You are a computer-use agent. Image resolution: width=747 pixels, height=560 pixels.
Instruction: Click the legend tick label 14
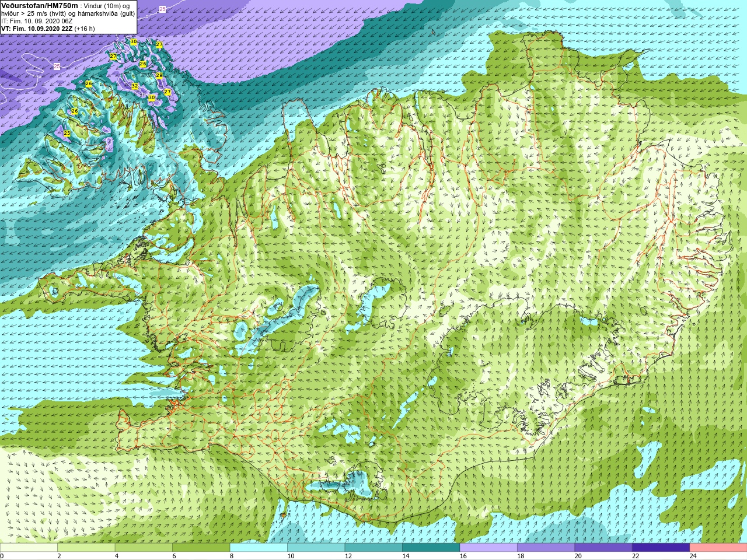point(406,556)
